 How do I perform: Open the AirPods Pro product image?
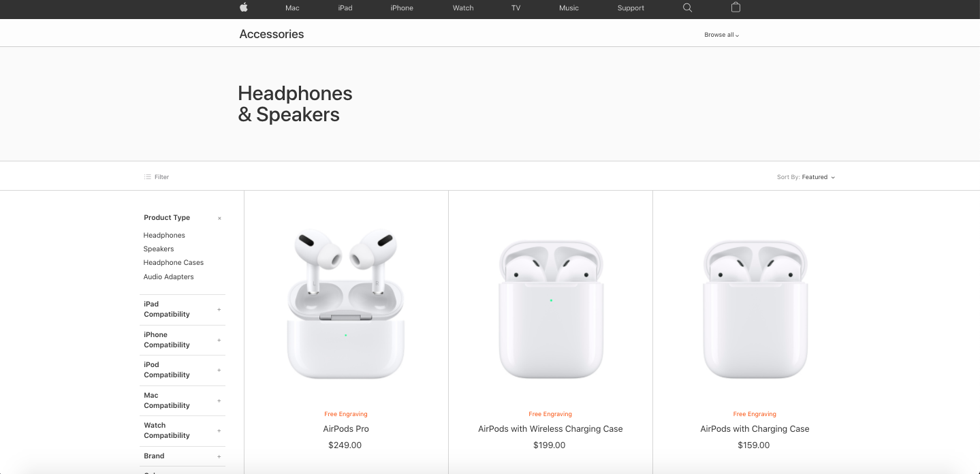[x=346, y=304]
